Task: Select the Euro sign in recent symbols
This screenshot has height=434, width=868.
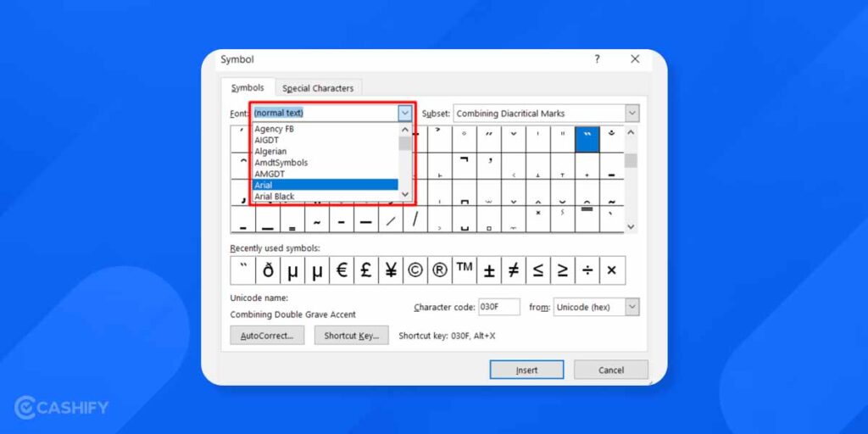Action: tap(342, 270)
